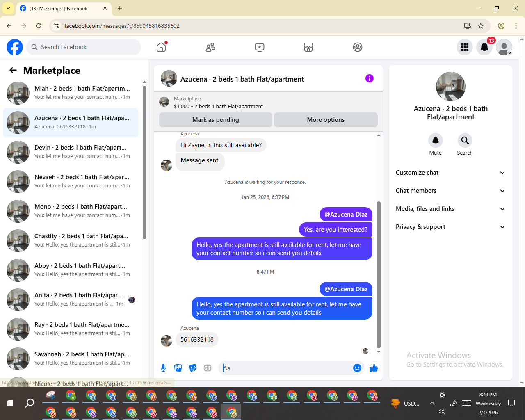Attach a file with the image icon
Image resolution: width=525 pixels, height=420 pixels.
tap(178, 368)
